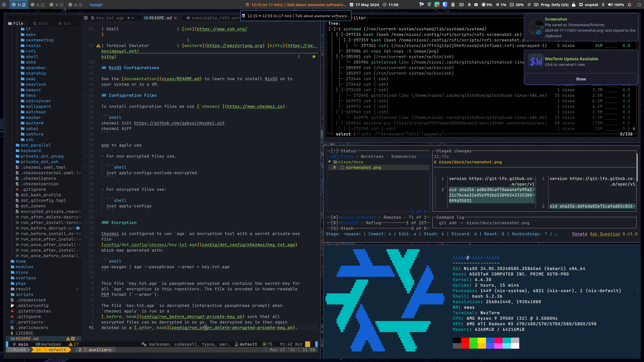Screen dimensions: 644x362
Task: Click the CPU usage 9% indicator
Action: [487, 5]
